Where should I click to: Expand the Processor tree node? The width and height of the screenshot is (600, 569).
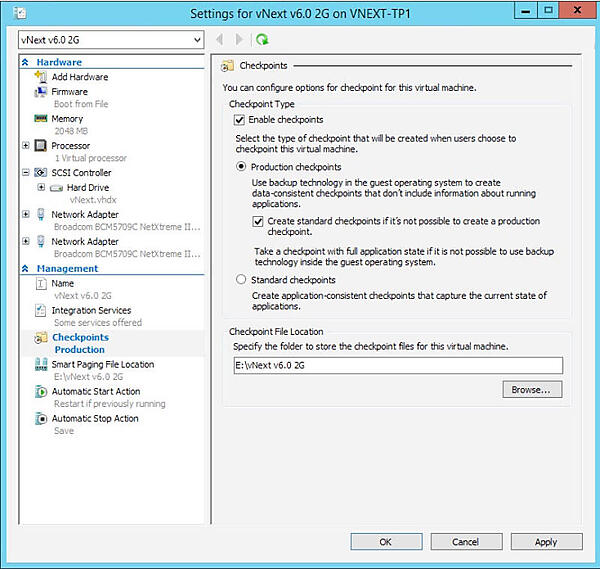coord(26,145)
